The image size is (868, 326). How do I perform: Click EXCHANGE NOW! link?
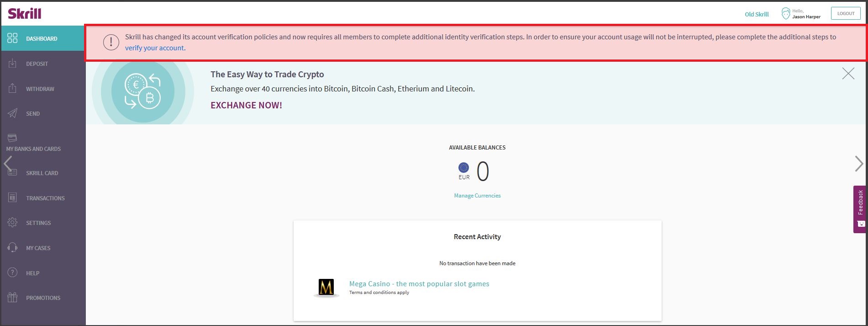(x=246, y=105)
